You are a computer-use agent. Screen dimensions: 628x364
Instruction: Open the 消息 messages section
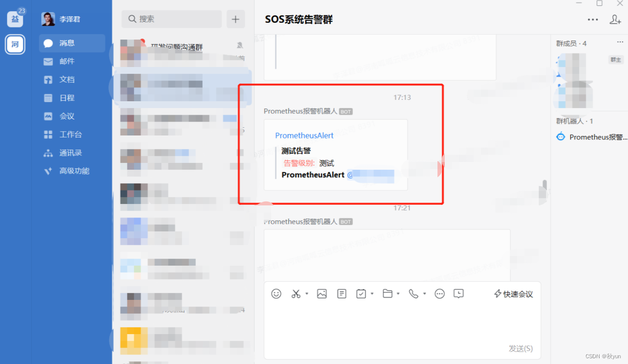72,43
